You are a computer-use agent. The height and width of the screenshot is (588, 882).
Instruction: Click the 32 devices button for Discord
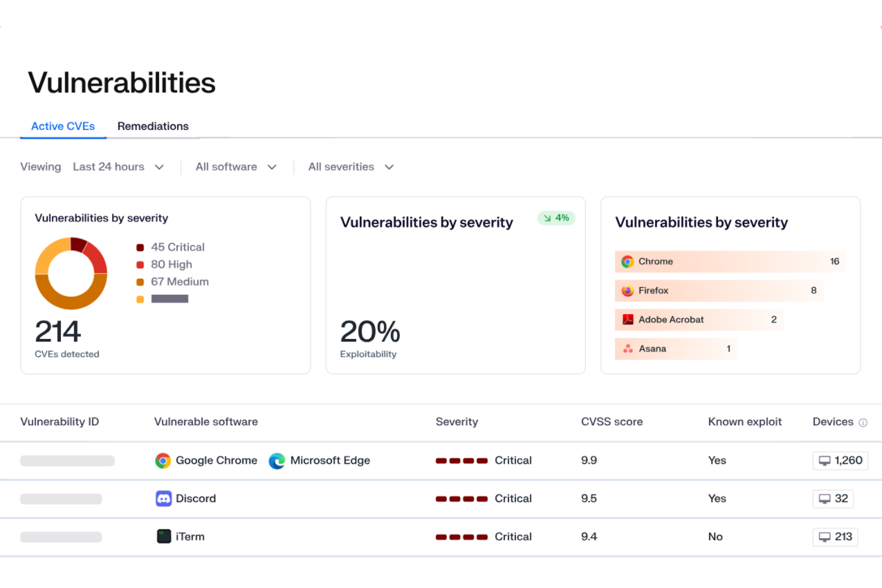833,499
